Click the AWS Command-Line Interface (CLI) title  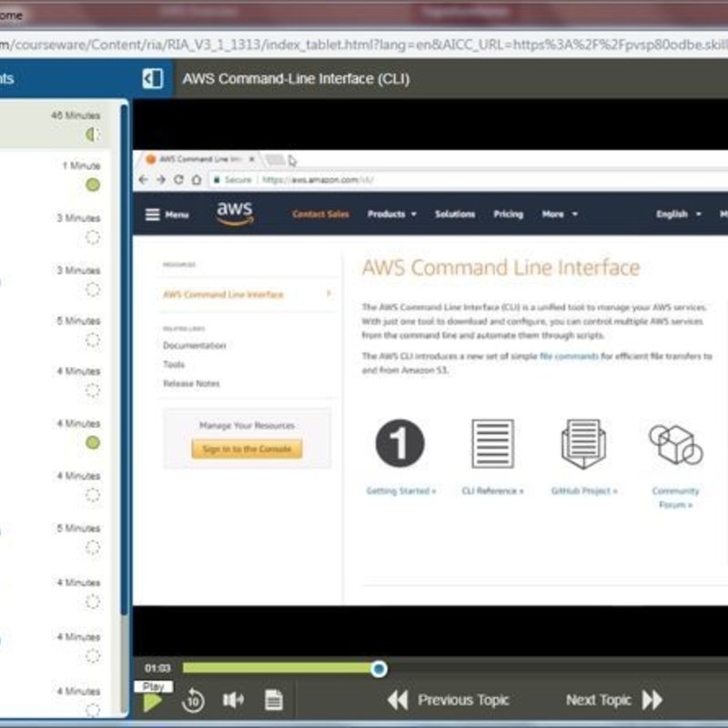pyautogui.click(x=296, y=79)
